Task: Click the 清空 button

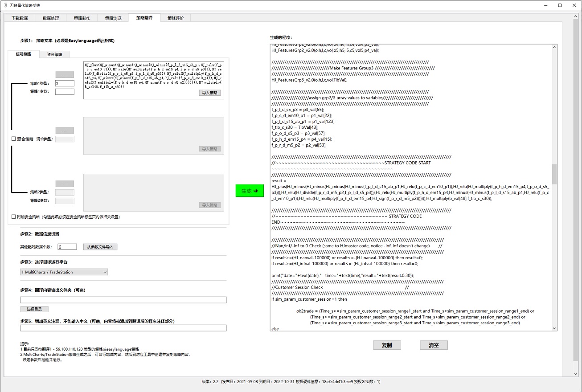Action: pos(434,345)
